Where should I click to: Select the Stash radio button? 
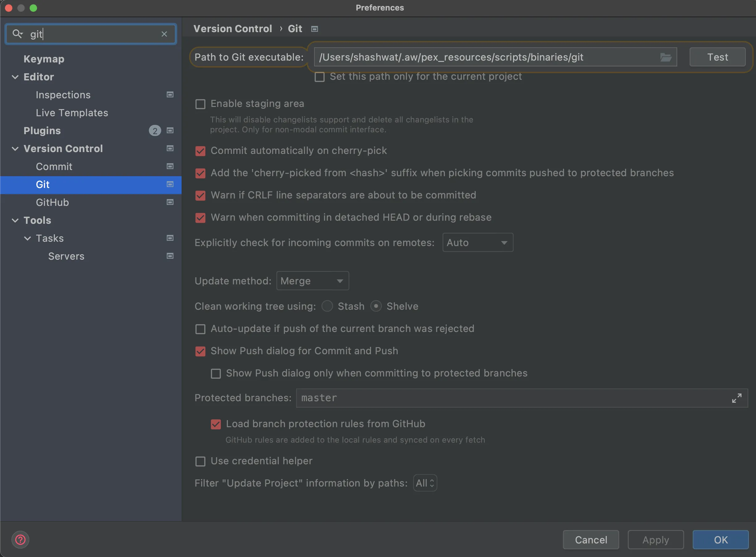point(327,306)
